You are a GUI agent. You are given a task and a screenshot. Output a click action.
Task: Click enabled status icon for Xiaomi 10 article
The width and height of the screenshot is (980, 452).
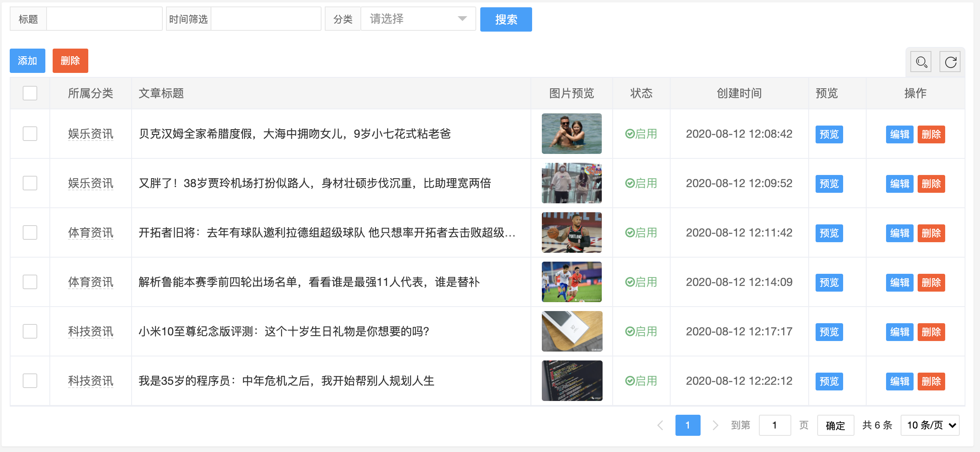[630, 331]
